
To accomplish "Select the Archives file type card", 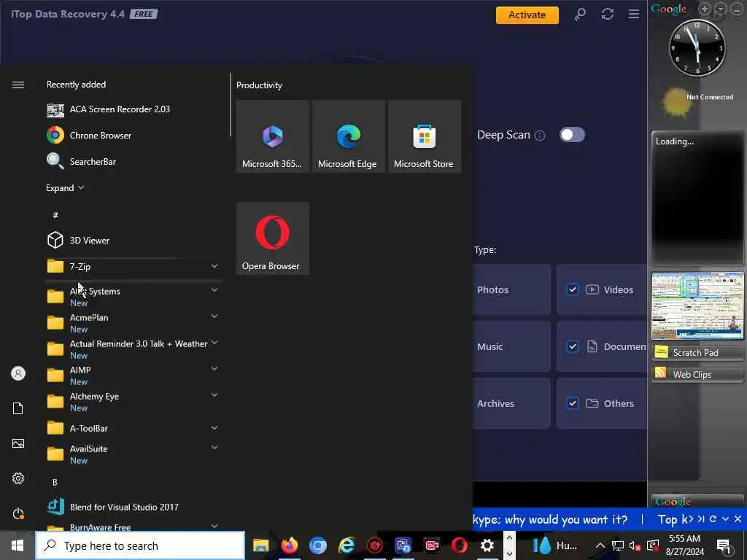I will tap(511, 403).
